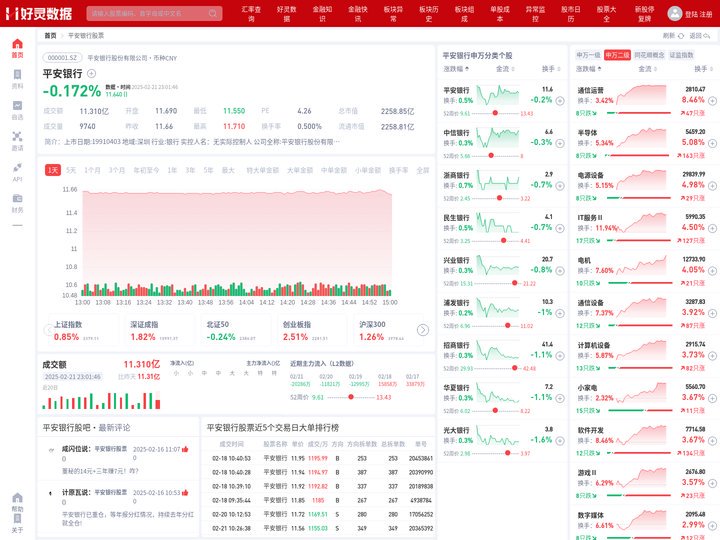The width and height of the screenshot is (720, 540).
Task: Click plus icon on 光大银行 row
Action: (x=560, y=441)
